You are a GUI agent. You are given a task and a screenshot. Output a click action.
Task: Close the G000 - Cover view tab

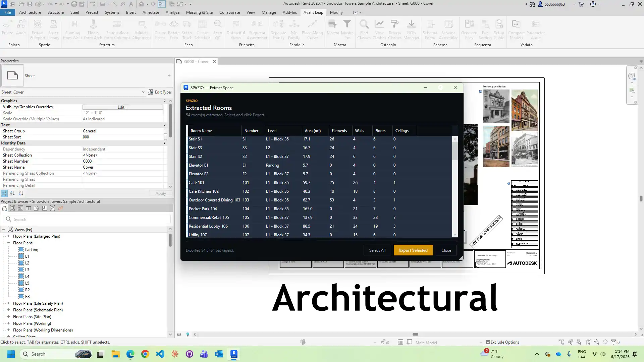click(214, 62)
